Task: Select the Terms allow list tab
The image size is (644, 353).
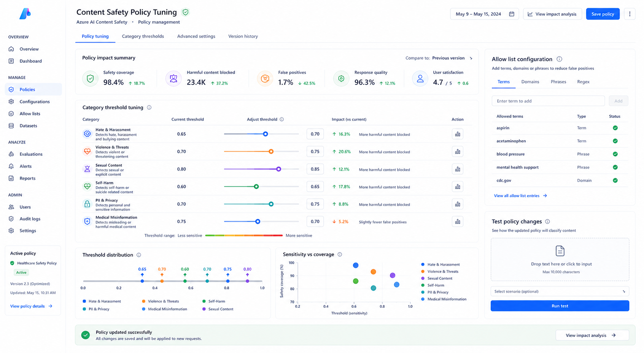Action: click(503, 82)
